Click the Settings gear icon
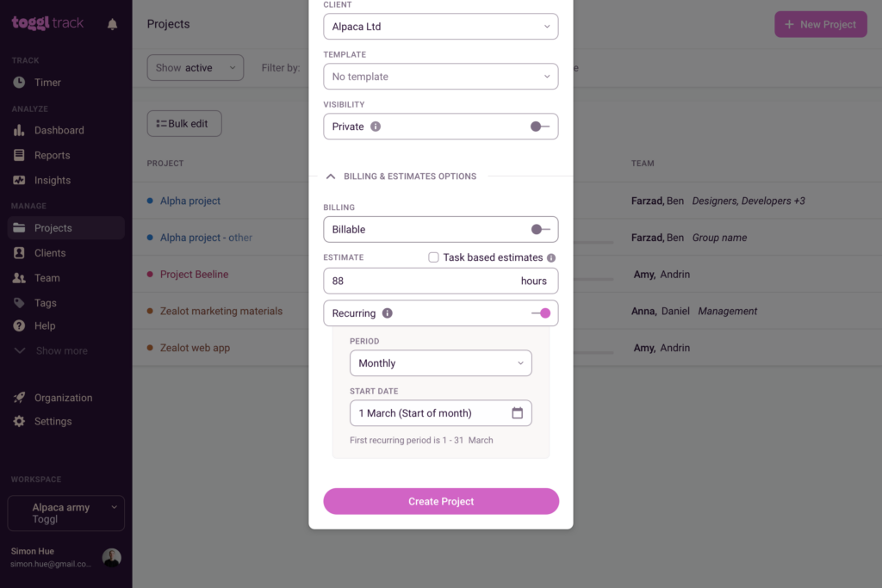The width and height of the screenshot is (882, 588). coord(19,422)
